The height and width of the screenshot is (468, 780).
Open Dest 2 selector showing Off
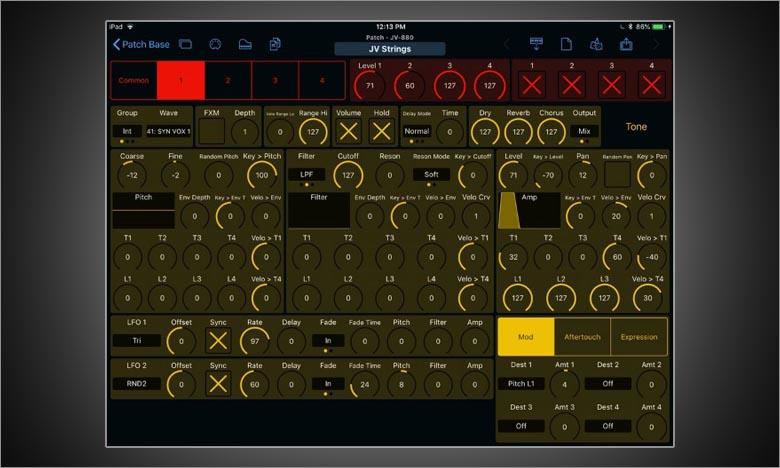[x=608, y=383]
